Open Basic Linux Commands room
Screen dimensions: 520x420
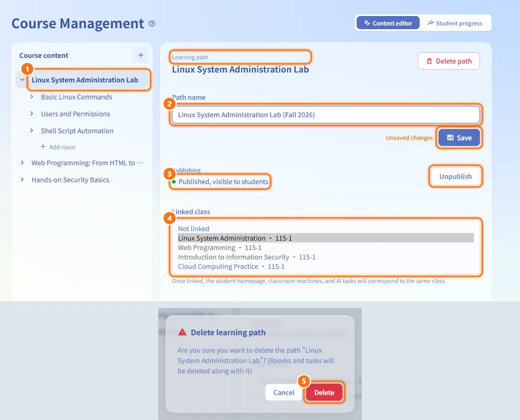click(77, 97)
